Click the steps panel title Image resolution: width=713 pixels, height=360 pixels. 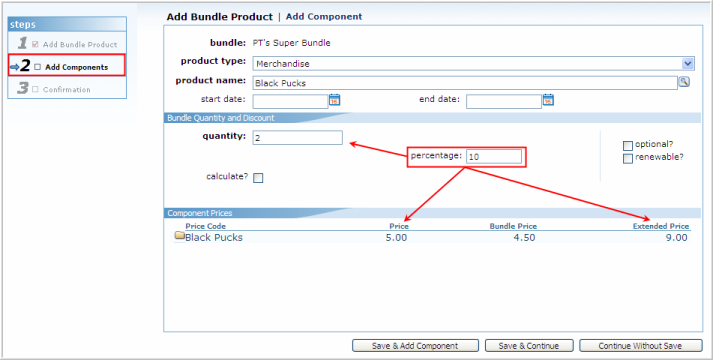(23, 24)
